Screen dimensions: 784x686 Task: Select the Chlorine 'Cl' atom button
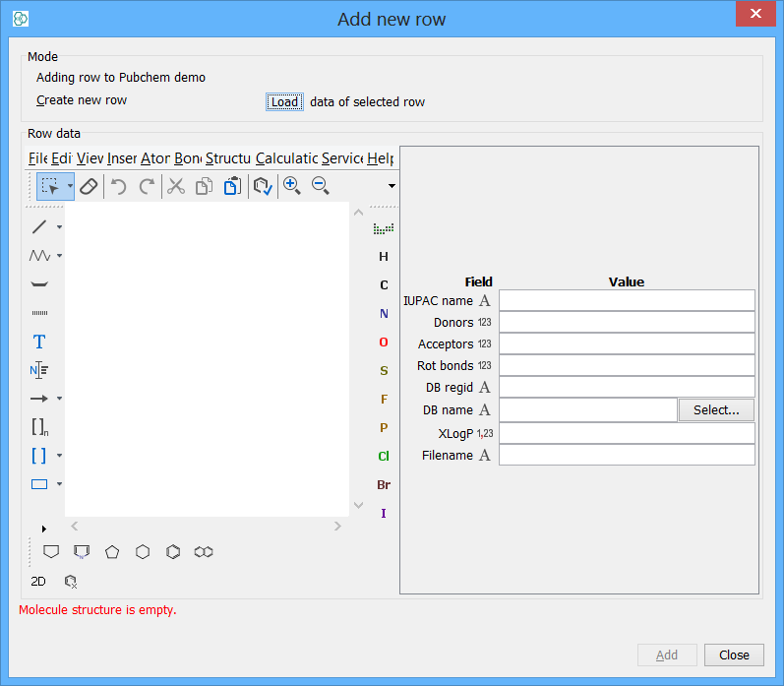pyautogui.click(x=384, y=457)
